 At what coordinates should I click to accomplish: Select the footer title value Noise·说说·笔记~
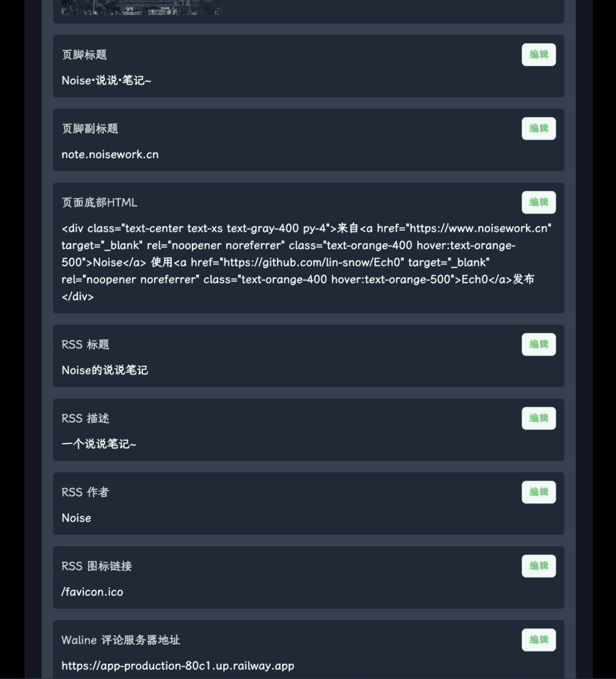107,80
